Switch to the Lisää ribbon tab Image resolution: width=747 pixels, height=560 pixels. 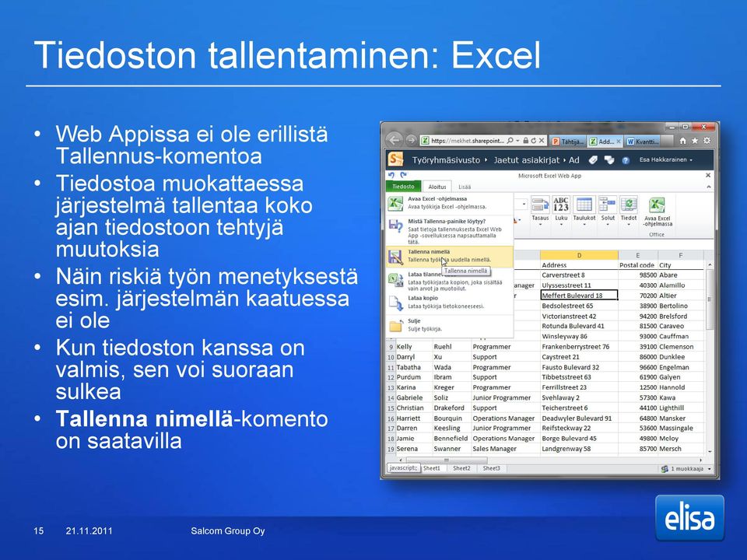[x=465, y=187]
